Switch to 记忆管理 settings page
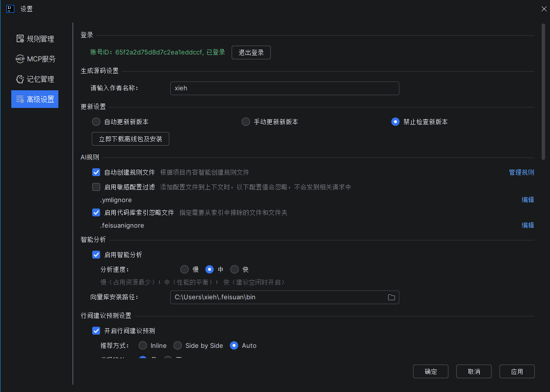 (x=40, y=79)
